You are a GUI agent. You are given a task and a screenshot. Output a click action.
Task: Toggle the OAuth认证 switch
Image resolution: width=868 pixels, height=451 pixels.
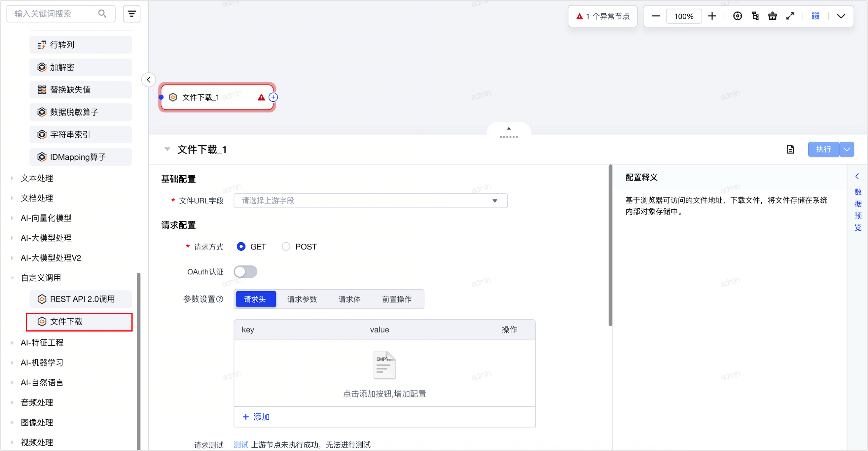coord(246,272)
